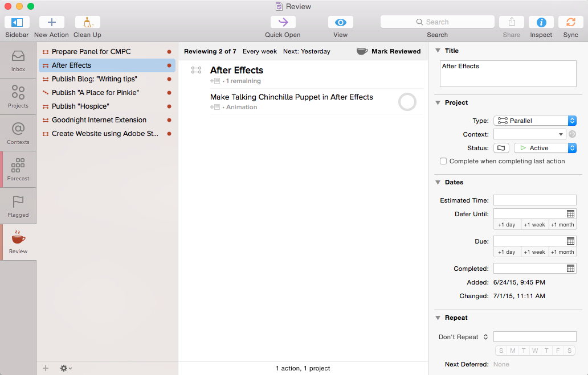
Task: Toggle Monday in repeat weekday selector
Action: point(513,351)
